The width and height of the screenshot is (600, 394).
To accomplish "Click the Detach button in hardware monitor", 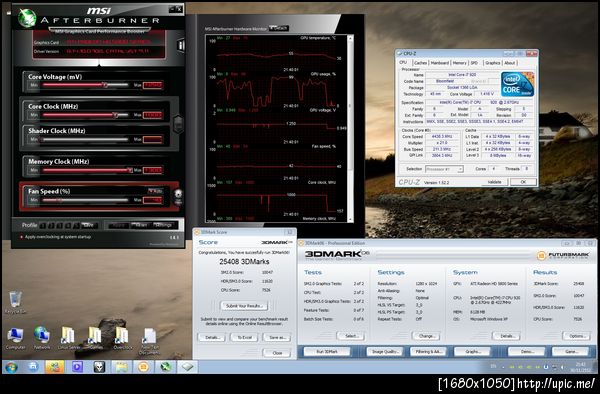I will [x=279, y=28].
